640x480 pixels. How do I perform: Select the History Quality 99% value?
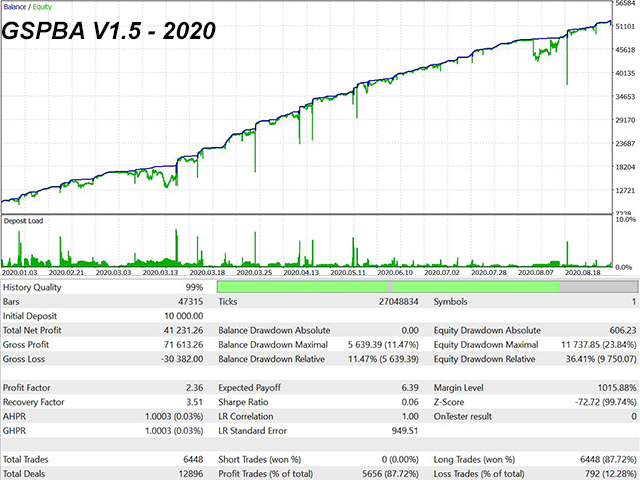[x=194, y=287]
